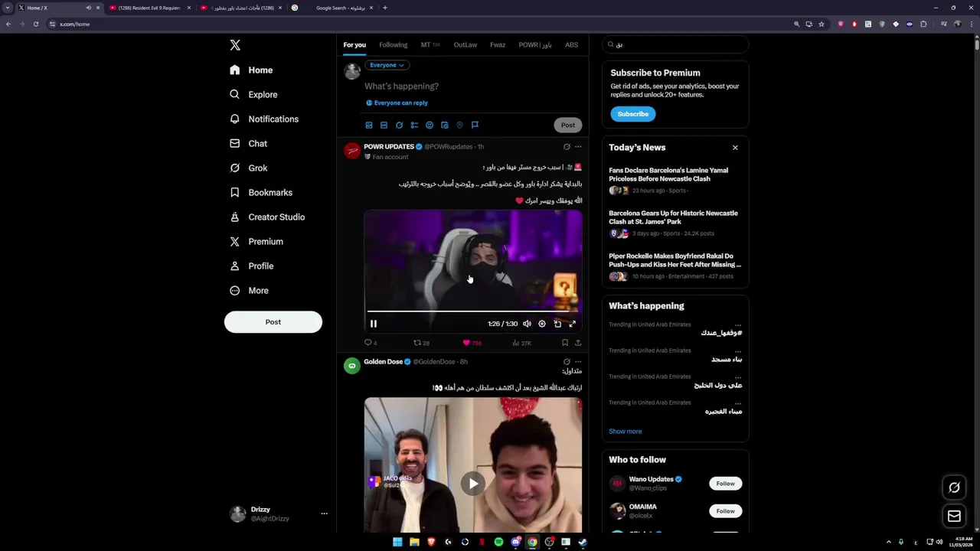The width and height of the screenshot is (980, 551).
Task: Click Show more under trends
Action: click(626, 432)
